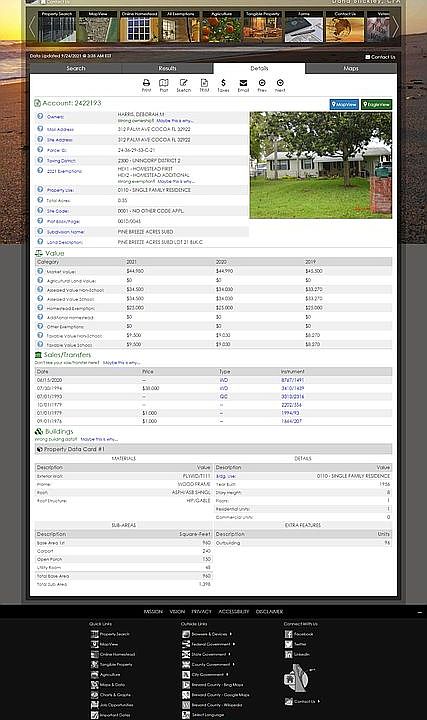Open the TRIM notice icon
This screenshot has width=427, height=720.
[204, 83]
